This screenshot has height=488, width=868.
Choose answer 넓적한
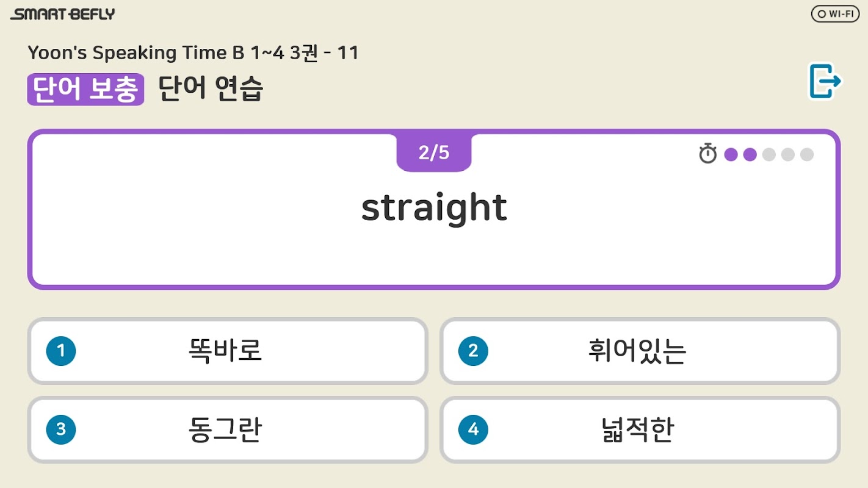[637, 429]
